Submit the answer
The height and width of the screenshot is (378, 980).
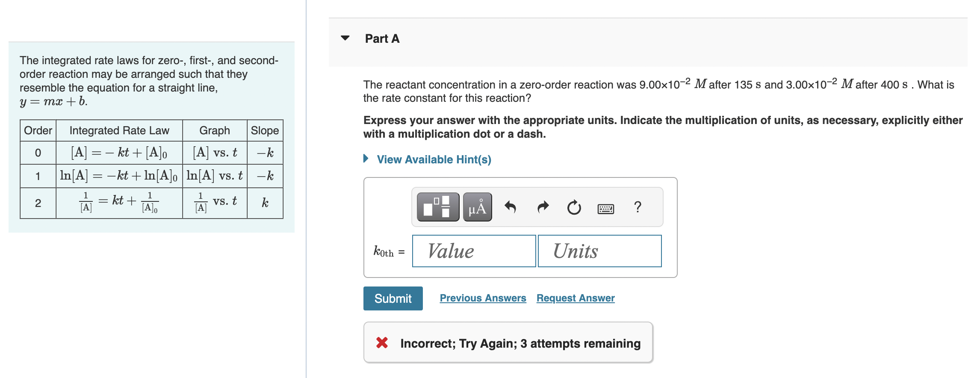point(393,298)
